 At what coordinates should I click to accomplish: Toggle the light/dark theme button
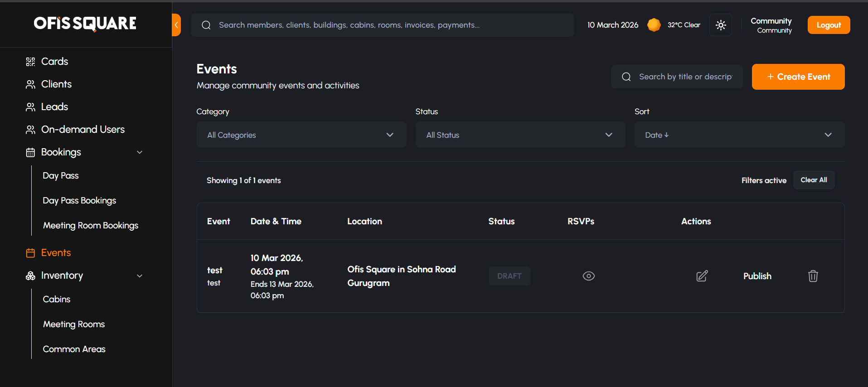pos(721,25)
